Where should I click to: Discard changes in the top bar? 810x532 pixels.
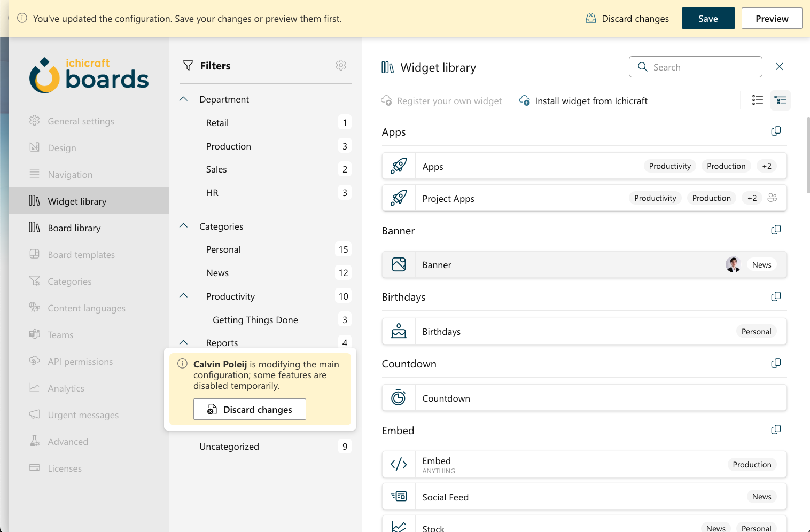[627, 18]
